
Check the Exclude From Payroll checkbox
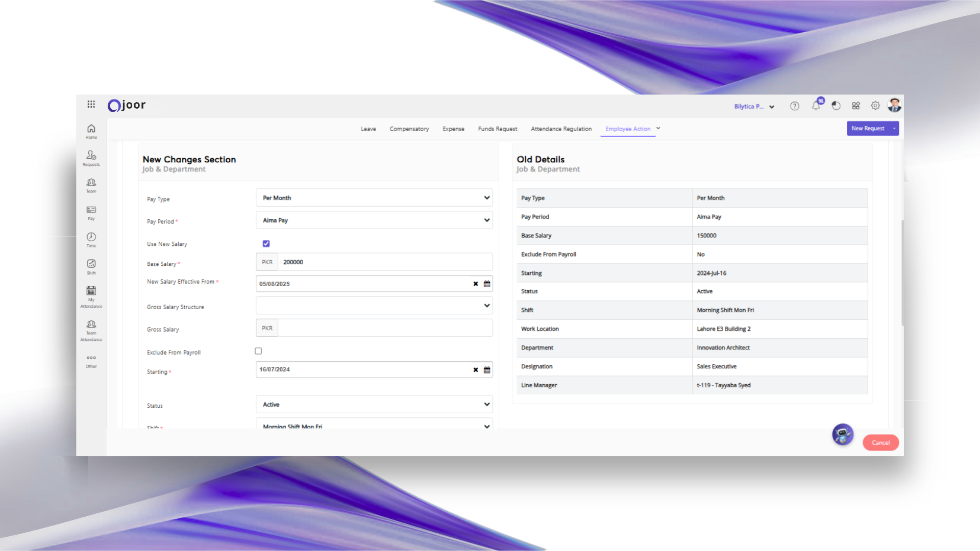point(258,351)
